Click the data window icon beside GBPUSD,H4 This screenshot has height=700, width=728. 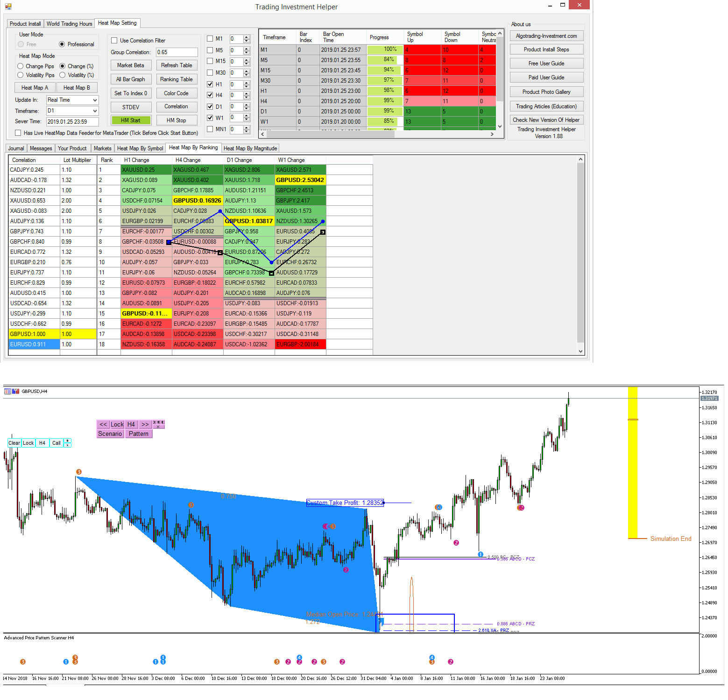coord(7,391)
